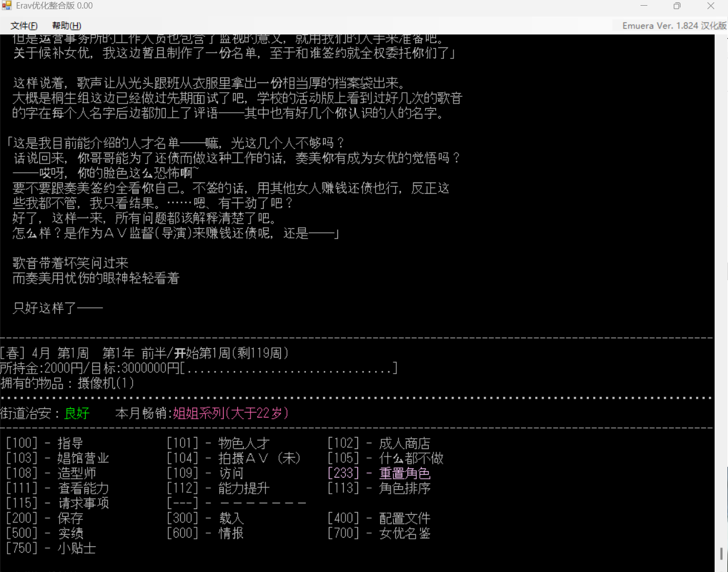The width and height of the screenshot is (728, 572).
Task: Open option [400] 配置文件
Action: coord(379,518)
